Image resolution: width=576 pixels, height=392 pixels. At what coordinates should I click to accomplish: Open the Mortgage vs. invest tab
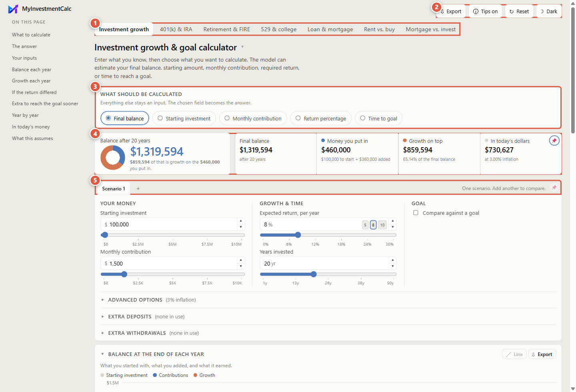click(431, 29)
